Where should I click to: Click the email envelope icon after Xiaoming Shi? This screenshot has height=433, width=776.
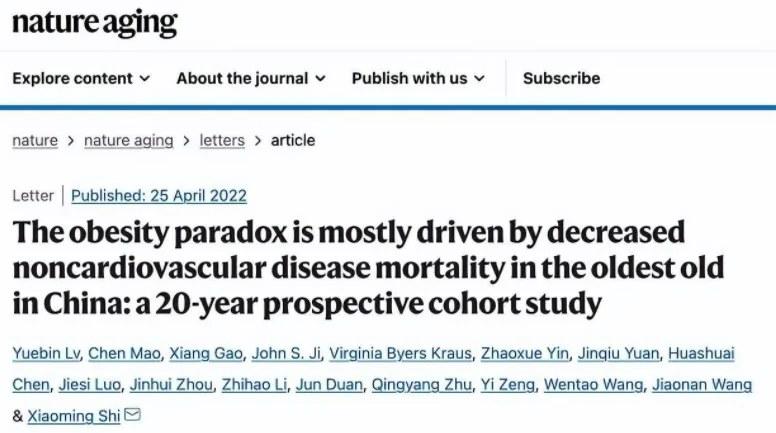pos(132,414)
